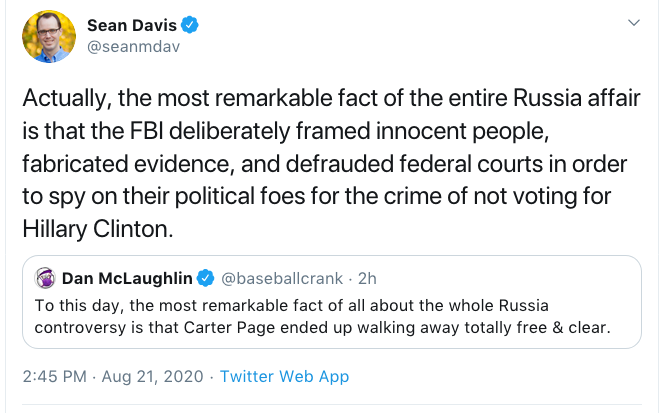Click the Dan McLaughlin name in quote

tap(126, 277)
